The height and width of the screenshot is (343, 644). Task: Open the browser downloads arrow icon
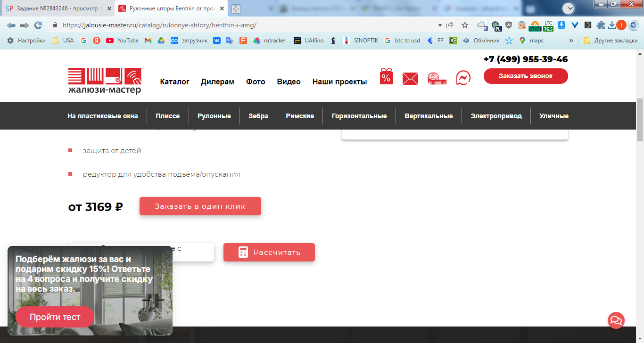tap(612, 25)
